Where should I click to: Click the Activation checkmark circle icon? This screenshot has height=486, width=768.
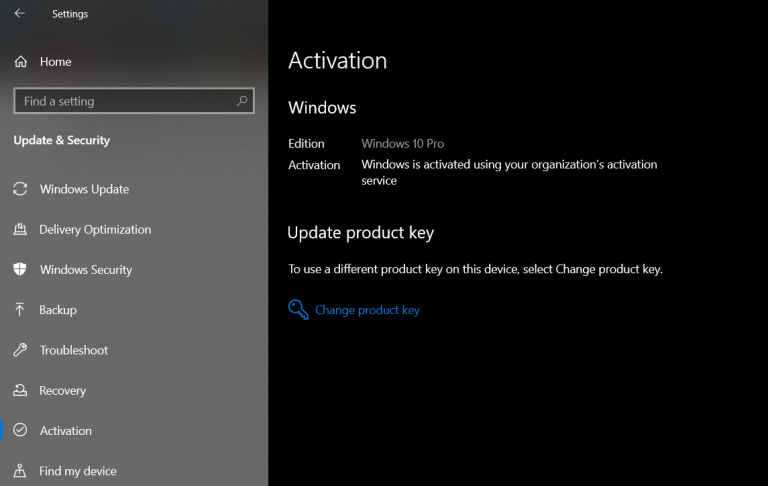point(20,430)
